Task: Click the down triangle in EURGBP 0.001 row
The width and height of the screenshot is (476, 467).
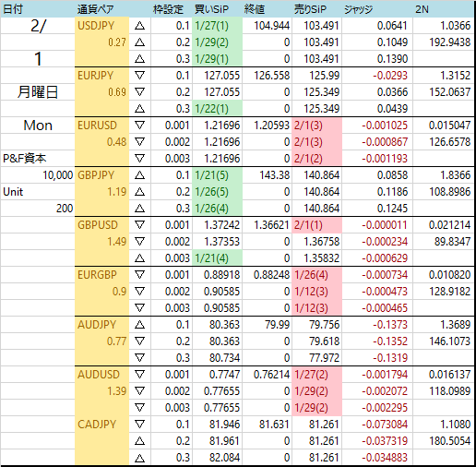Action: point(140,275)
